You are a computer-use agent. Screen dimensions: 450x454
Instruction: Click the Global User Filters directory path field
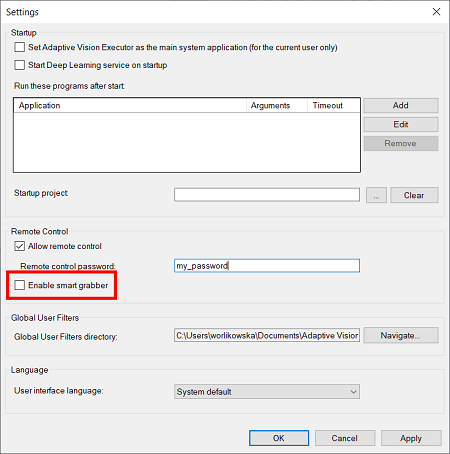[267, 335]
